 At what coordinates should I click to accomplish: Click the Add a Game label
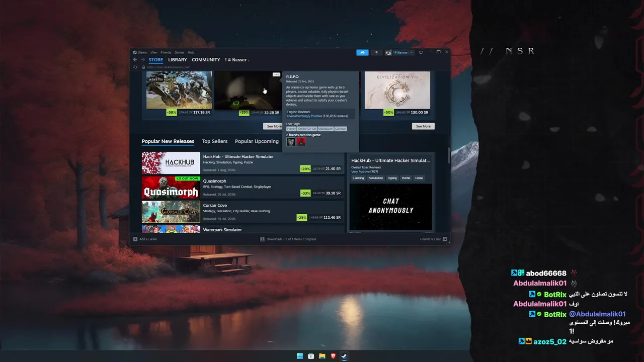pyautogui.click(x=148, y=239)
